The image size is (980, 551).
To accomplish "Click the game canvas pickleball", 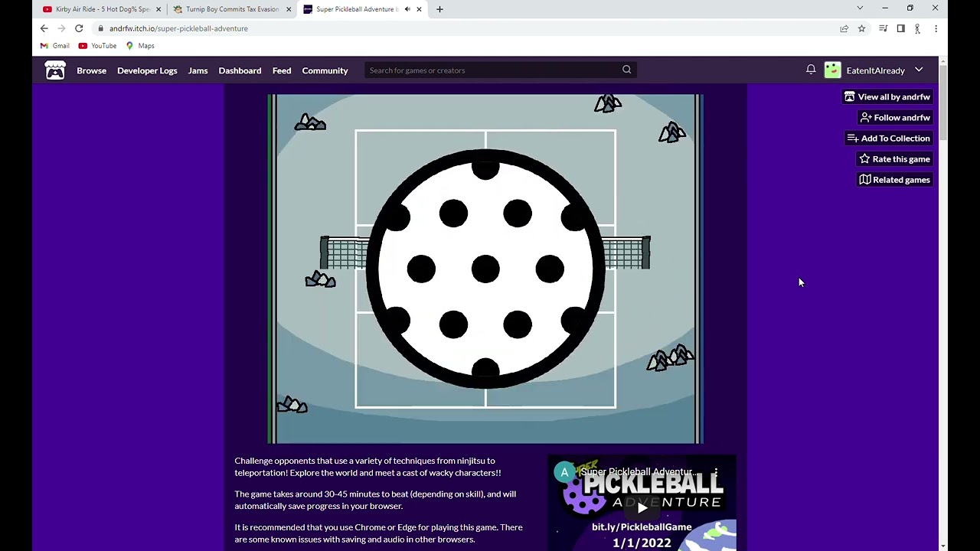I will click(485, 269).
